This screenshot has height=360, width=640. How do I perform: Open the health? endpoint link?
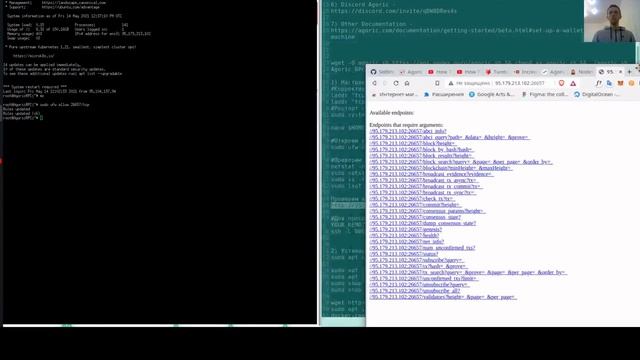coord(404,236)
